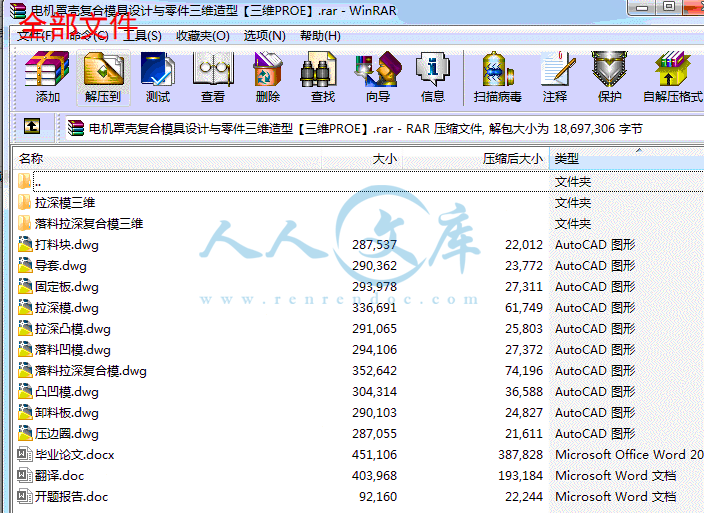Click the WinRAR title bar icon
Image resolution: width=704 pixels, height=513 pixels.
[18, 10]
